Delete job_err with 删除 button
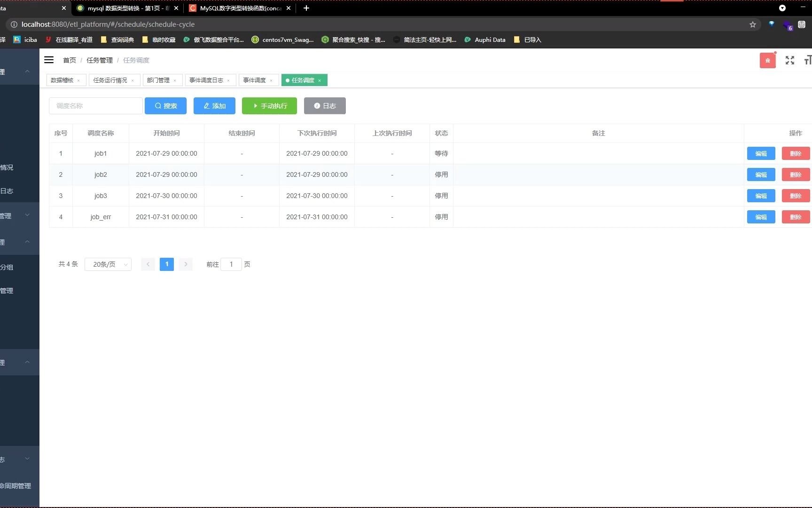Screen dimensions: 812x508 796,217
